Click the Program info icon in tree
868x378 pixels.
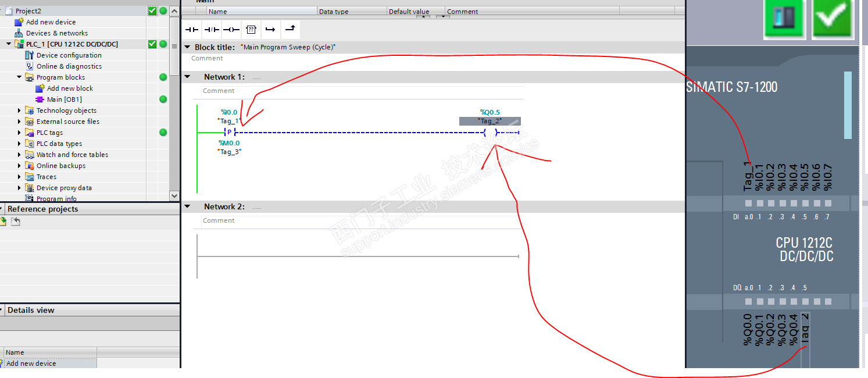pyautogui.click(x=30, y=199)
